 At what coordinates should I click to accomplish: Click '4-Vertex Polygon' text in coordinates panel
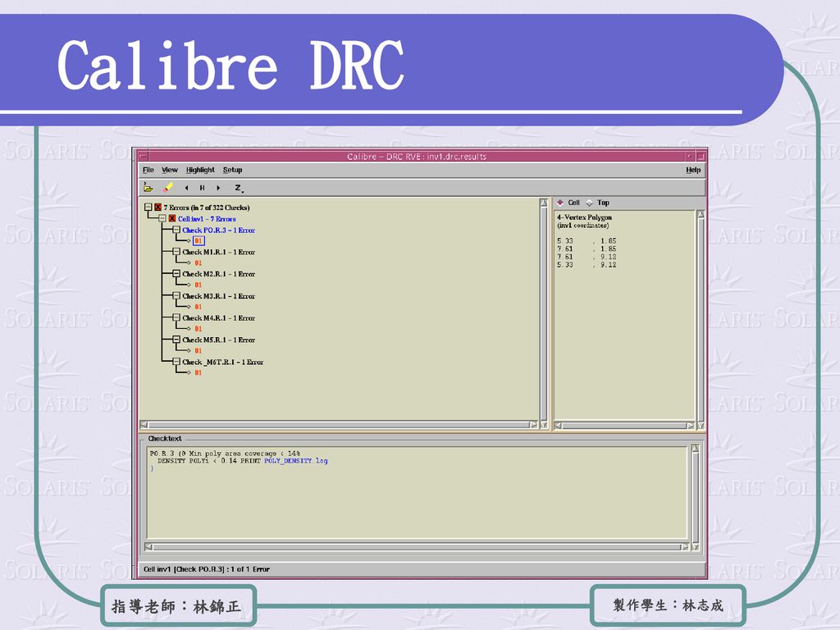click(x=584, y=217)
